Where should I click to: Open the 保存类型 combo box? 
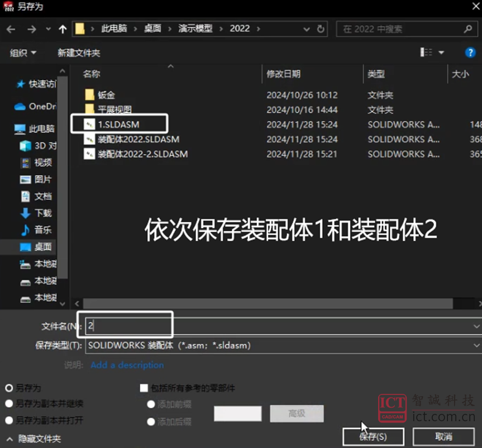click(x=283, y=346)
